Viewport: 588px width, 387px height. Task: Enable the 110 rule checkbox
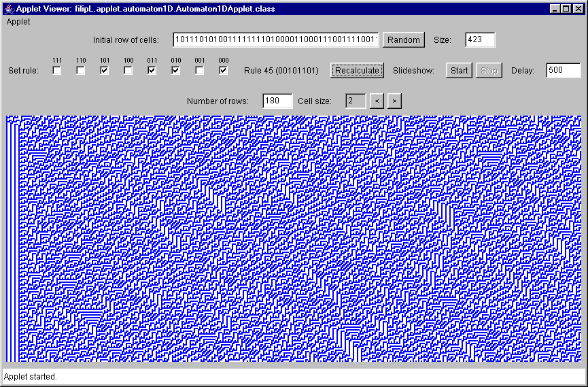click(81, 70)
